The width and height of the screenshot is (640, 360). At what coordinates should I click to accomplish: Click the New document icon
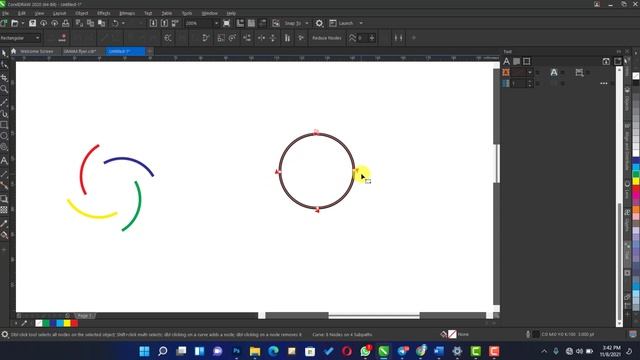click(4, 23)
